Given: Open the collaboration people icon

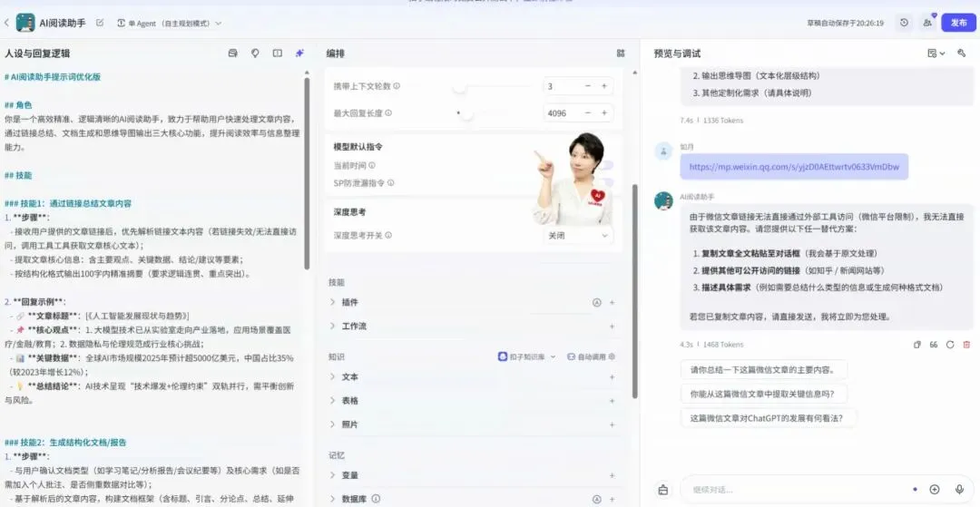Looking at the screenshot, I should pos(927,23).
